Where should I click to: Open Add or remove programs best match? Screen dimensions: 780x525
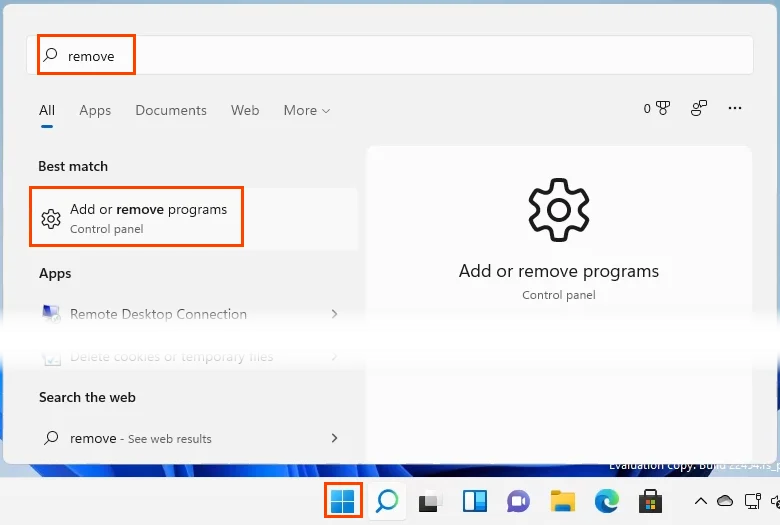[x=194, y=218]
